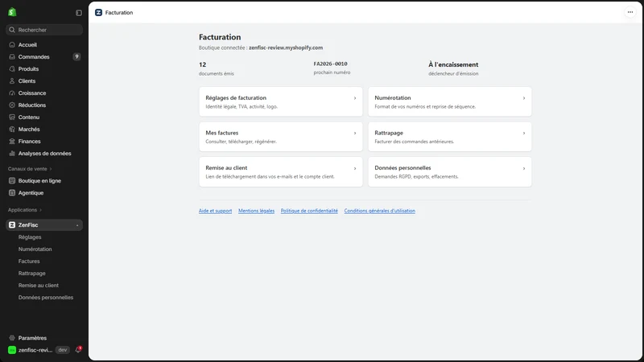Click the Réductions percent icon
The height and width of the screenshot is (362, 644).
coord(12,105)
